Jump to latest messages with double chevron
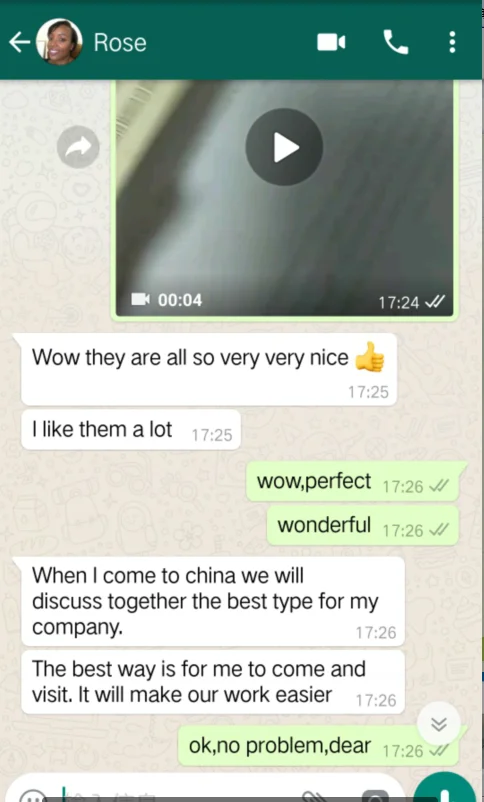This screenshot has height=802, width=484. click(x=439, y=724)
